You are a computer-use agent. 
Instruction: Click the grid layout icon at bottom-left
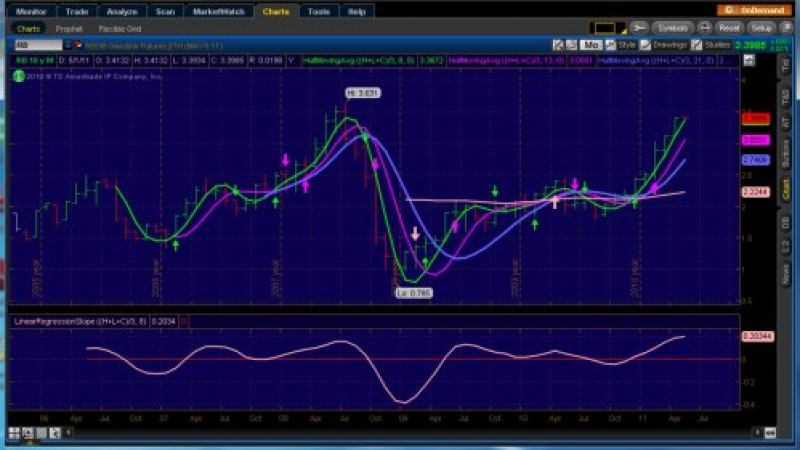tap(14, 432)
